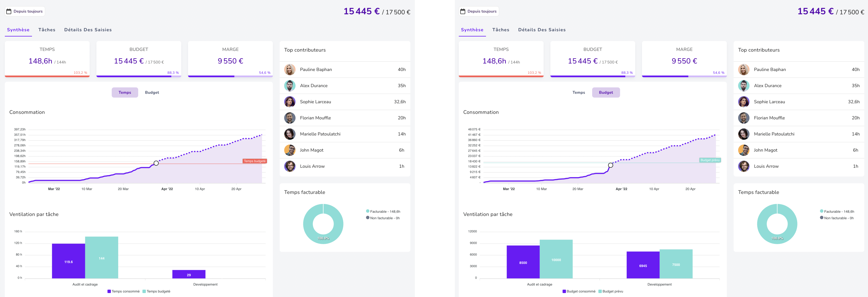Select the highlighted Budget toggle in right dashboard
Screen dimensions: 868x297
coord(606,92)
